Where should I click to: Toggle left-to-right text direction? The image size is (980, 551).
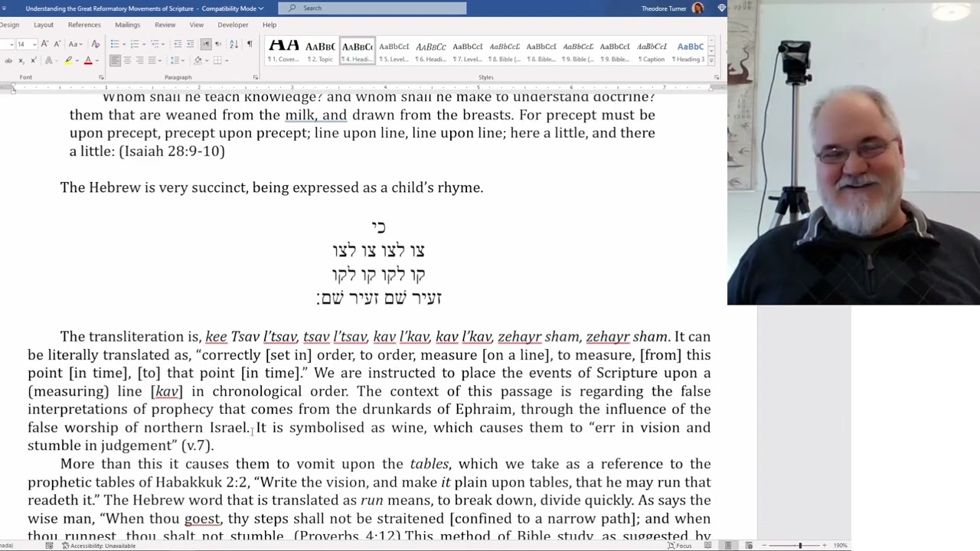206,44
